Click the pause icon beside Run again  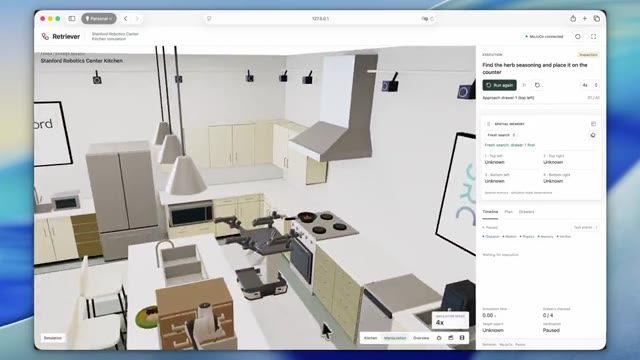click(524, 85)
